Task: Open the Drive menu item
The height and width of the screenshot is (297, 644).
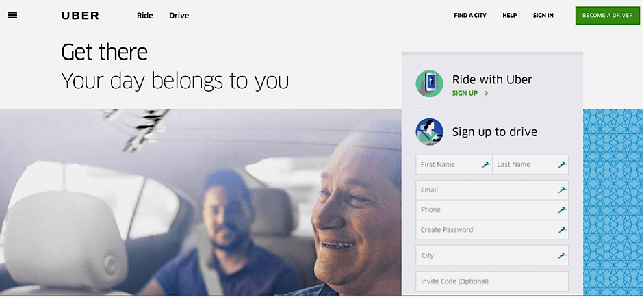Action: coord(179,16)
